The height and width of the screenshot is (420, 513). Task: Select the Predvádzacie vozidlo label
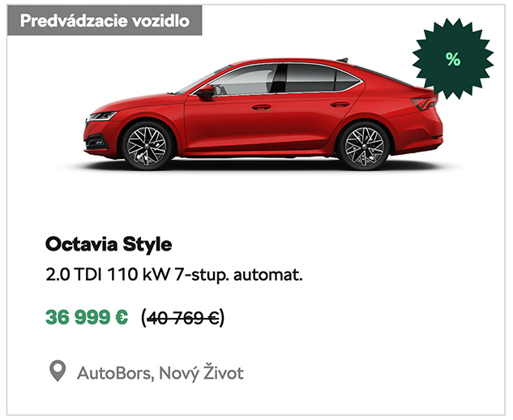coord(105,20)
